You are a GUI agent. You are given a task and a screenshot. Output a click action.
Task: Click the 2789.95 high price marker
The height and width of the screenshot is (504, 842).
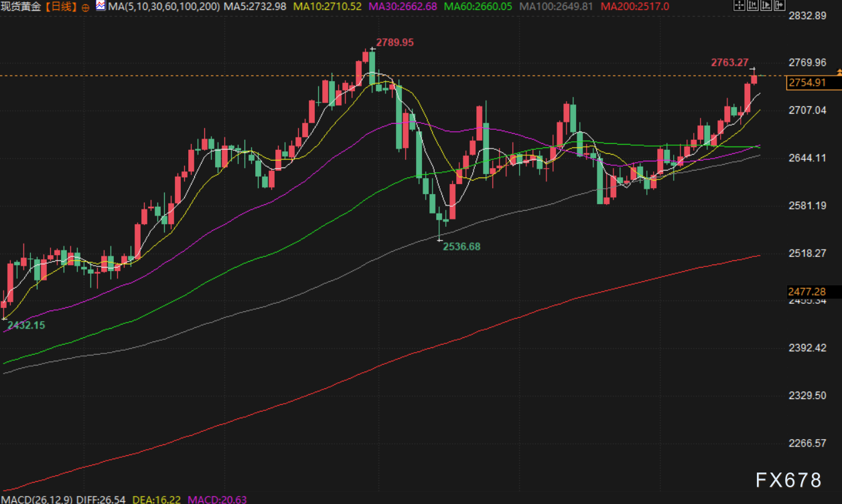[395, 42]
